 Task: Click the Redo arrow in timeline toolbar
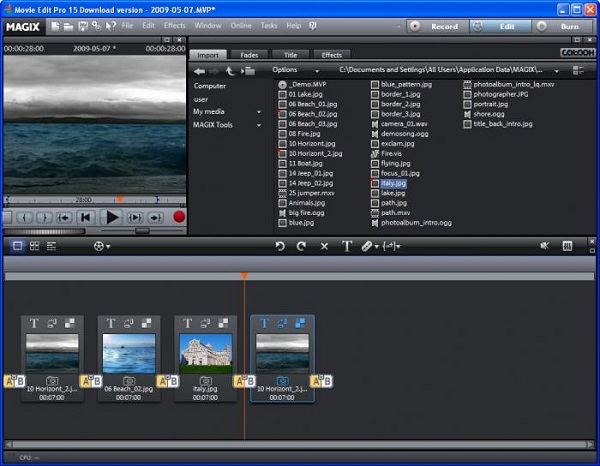pyautogui.click(x=301, y=245)
